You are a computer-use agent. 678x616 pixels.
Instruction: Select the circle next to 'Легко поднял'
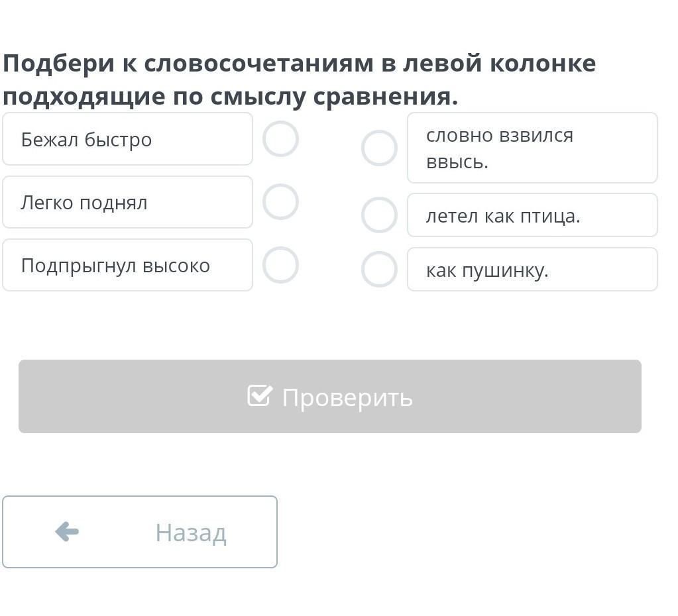coord(280,202)
